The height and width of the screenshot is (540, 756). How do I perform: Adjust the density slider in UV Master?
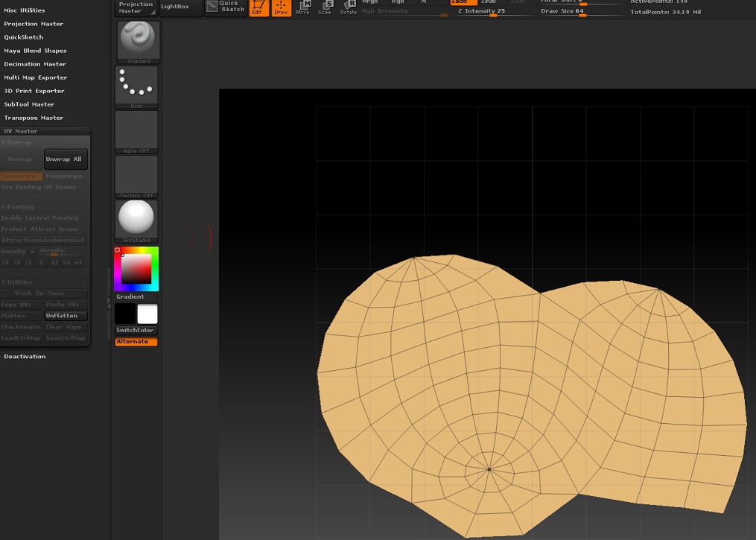[x=59, y=251]
